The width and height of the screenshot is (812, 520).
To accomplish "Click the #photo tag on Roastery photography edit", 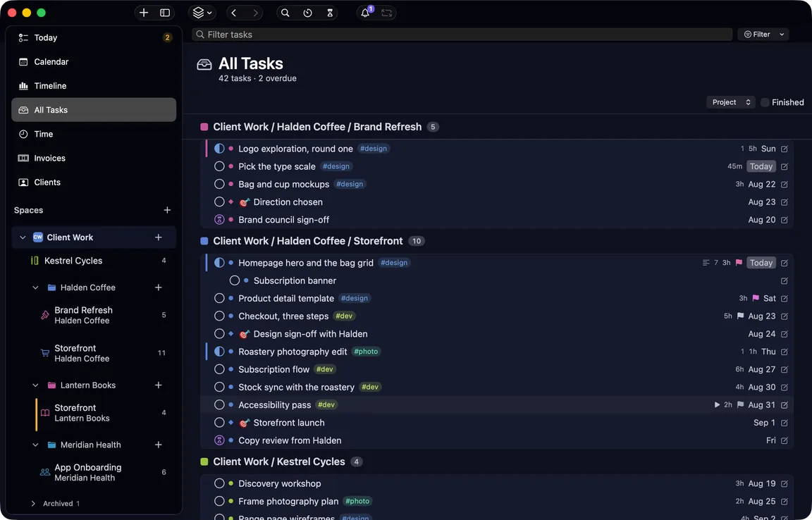I will (366, 352).
